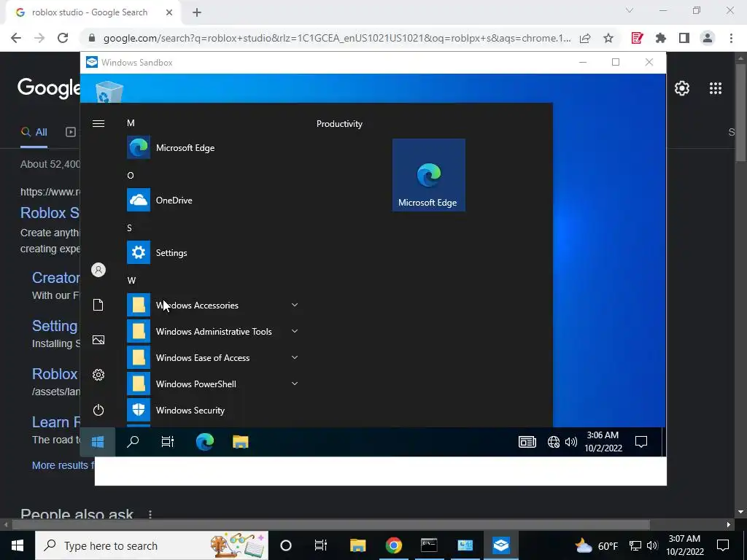This screenshot has width=747, height=560.
Task: Open Pictures from the Start sidebar
Action: click(x=98, y=340)
